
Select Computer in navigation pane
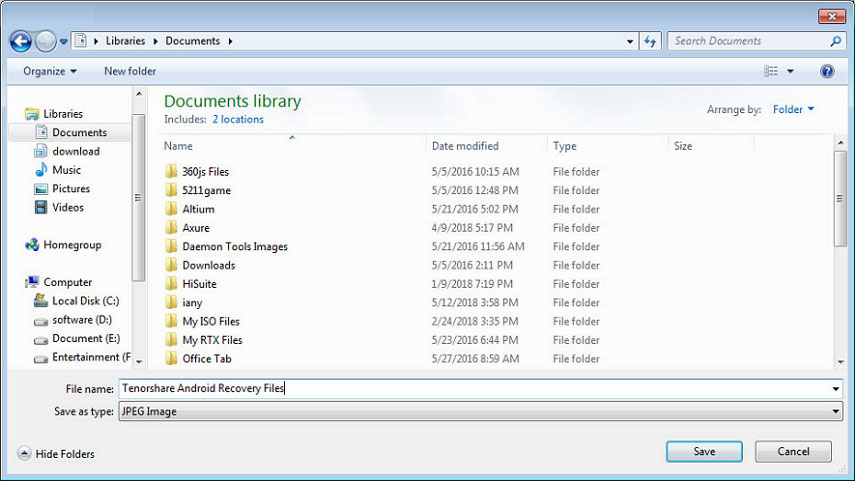pyautogui.click(x=59, y=282)
